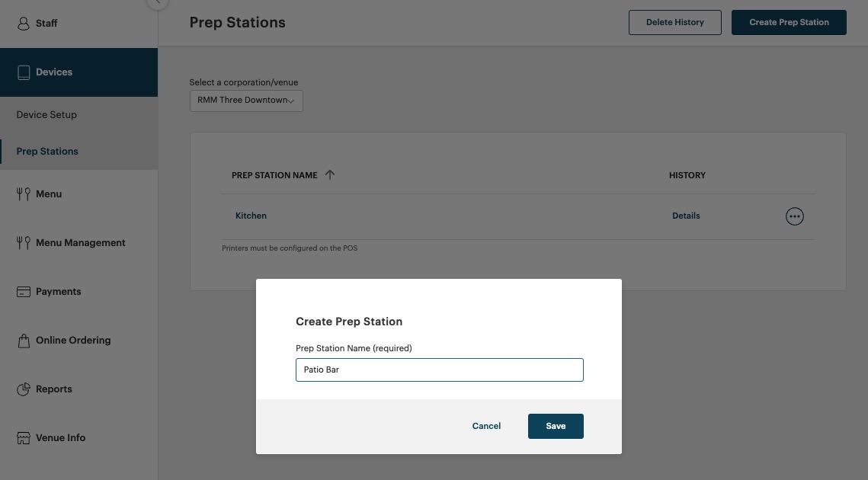
Task: Click the Menu Management icon
Action: pyautogui.click(x=23, y=242)
